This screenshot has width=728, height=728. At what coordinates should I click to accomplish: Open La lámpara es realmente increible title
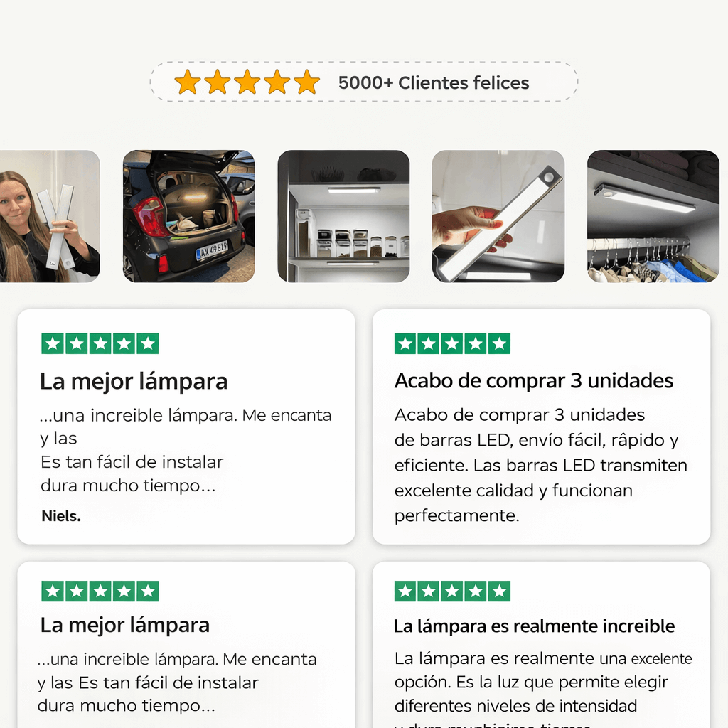click(x=534, y=626)
